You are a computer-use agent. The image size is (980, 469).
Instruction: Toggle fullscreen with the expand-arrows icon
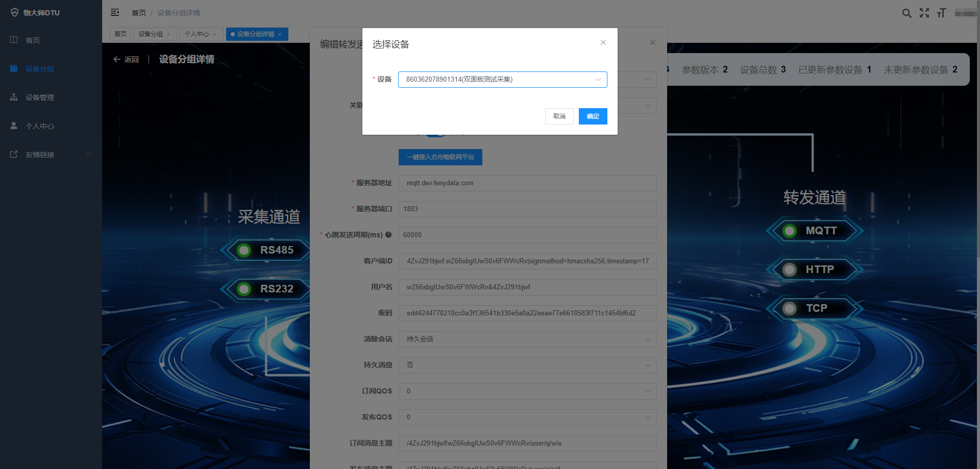click(x=924, y=13)
